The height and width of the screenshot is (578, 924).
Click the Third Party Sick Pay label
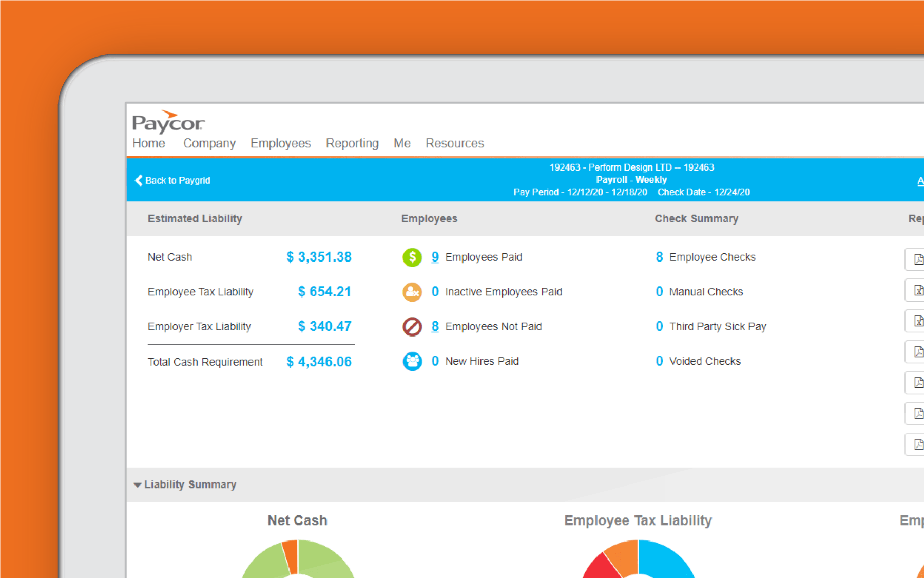point(718,327)
